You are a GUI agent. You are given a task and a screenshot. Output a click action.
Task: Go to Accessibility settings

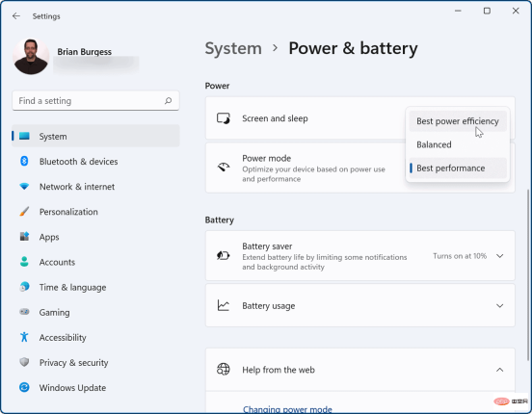point(95,337)
